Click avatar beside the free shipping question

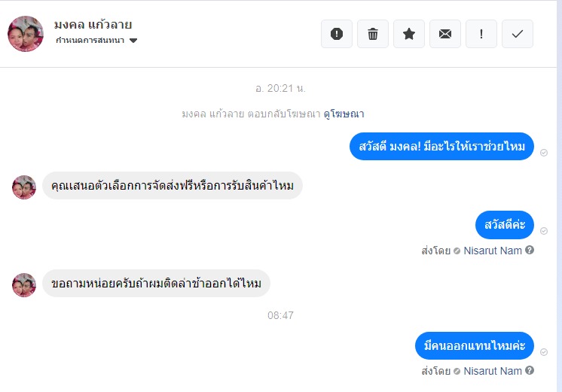pyautogui.click(x=24, y=187)
